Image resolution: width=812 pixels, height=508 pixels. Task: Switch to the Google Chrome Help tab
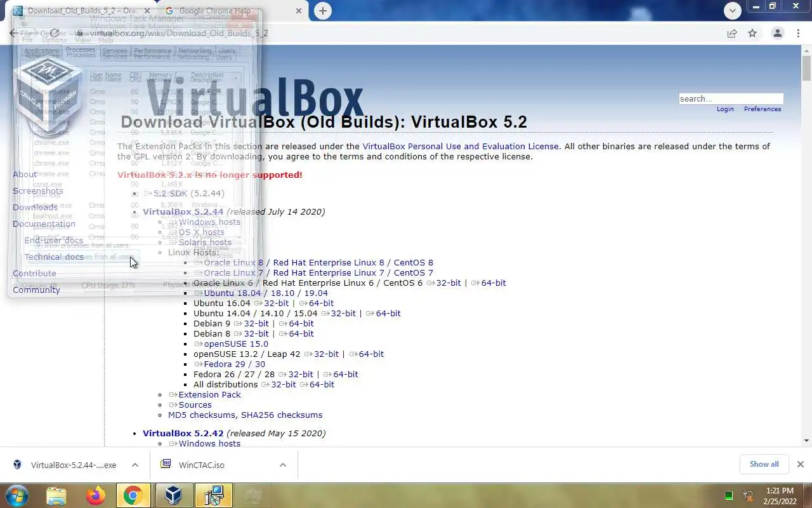coord(233,11)
